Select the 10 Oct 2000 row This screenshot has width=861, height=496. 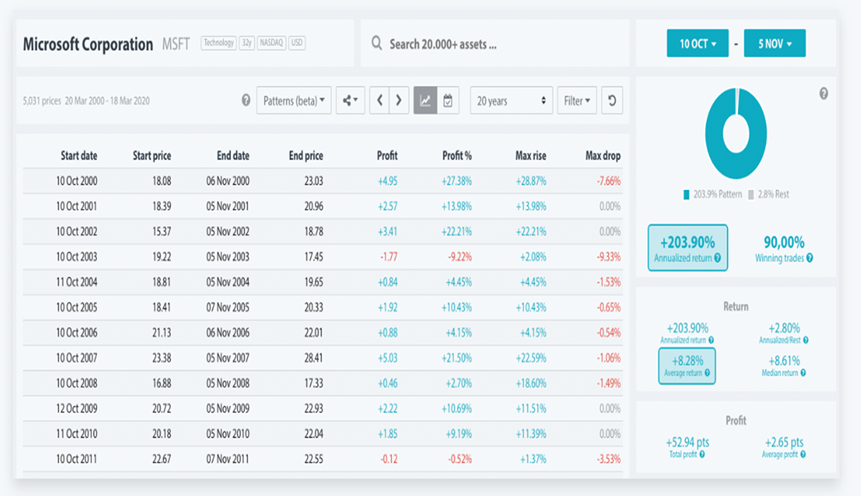pos(323,181)
